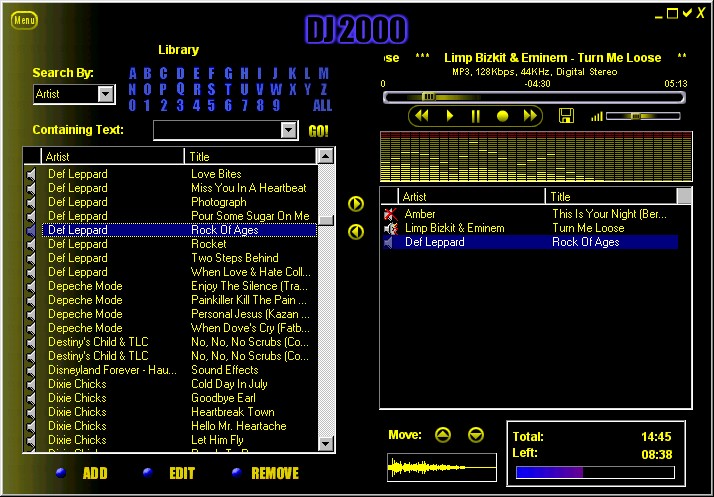The height and width of the screenshot is (497, 714).
Task: Move playlist item up arrow
Action: pos(443,435)
